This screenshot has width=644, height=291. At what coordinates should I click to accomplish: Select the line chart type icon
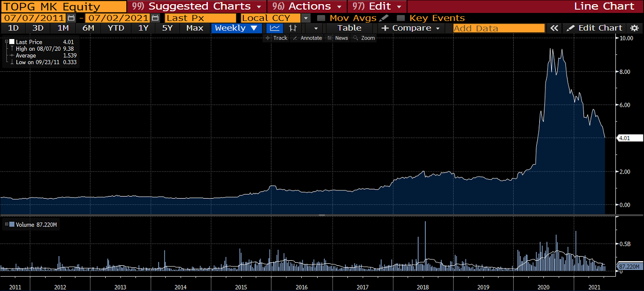pos(275,28)
